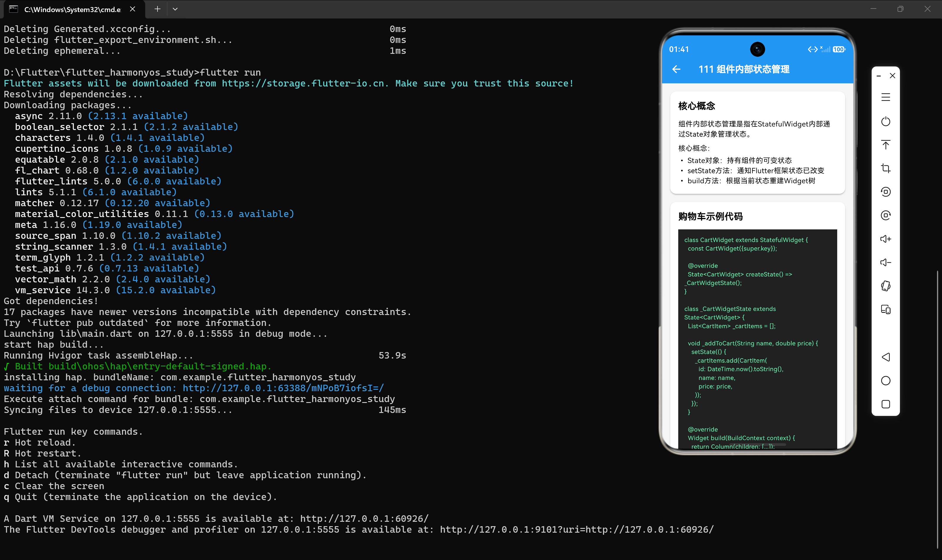This screenshot has height=560, width=942.
Task: Lower volume with emulator volume-down icon
Action: pyautogui.click(x=886, y=262)
